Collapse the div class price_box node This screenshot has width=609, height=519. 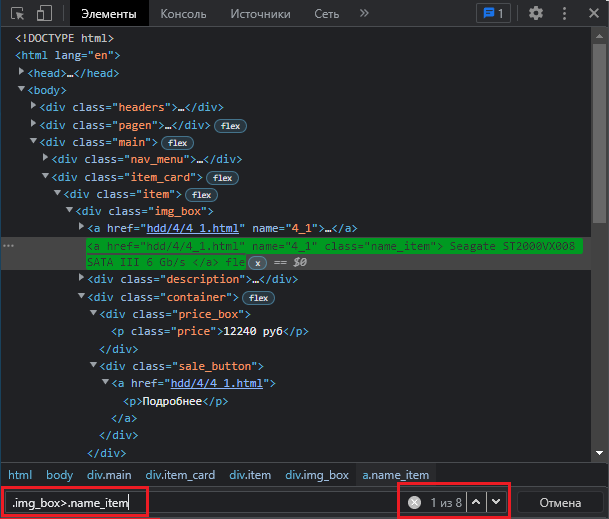tap(94, 315)
